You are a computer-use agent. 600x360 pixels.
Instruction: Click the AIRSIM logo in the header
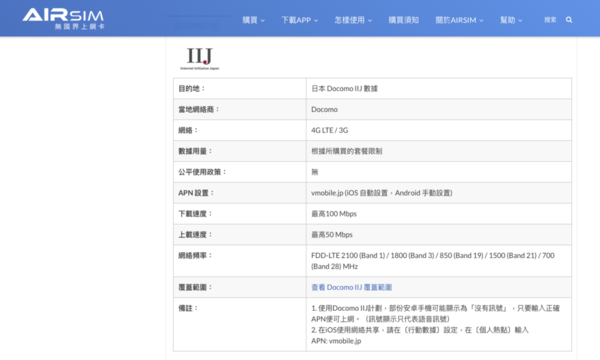click(64, 19)
